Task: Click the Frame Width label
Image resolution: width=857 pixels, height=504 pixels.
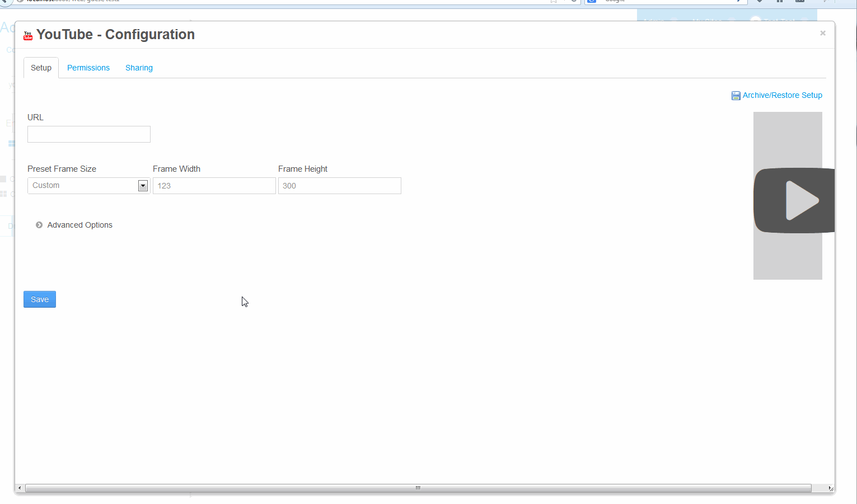Action: click(176, 169)
